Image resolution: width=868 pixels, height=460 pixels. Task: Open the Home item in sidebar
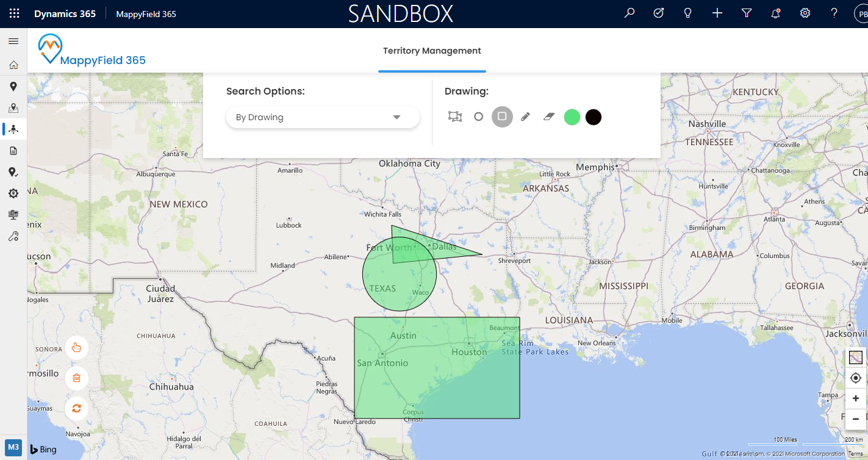[x=13, y=65]
